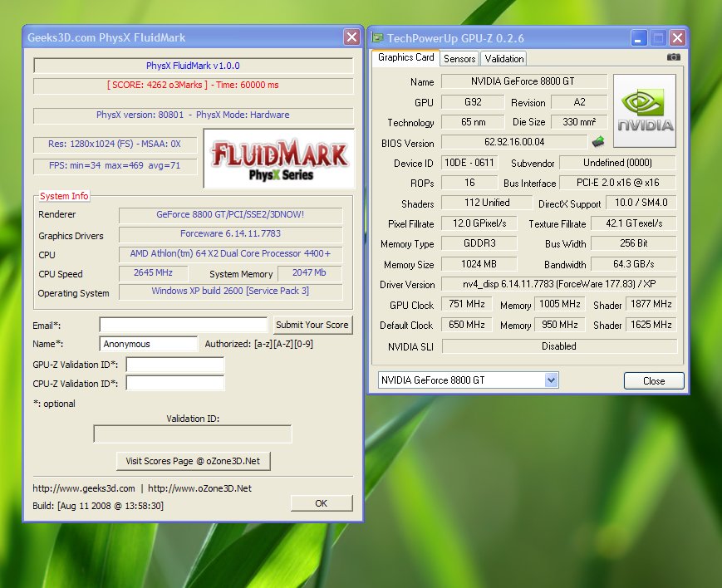Screen dimensions: 722x588
Task: Click the CPU-Z Validation ID field
Action: pyautogui.click(x=175, y=383)
